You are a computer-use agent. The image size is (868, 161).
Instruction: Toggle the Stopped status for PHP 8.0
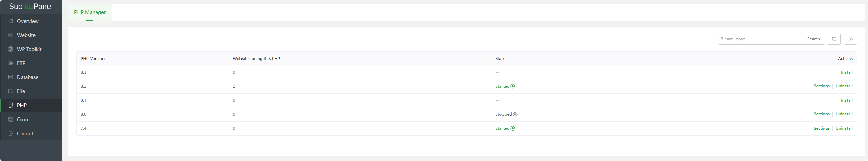click(x=506, y=114)
